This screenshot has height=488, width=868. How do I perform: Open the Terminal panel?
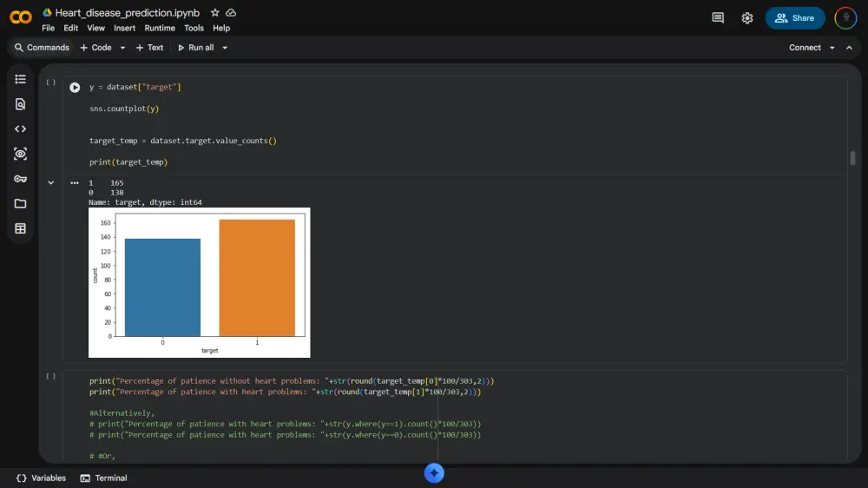tap(103, 478)
